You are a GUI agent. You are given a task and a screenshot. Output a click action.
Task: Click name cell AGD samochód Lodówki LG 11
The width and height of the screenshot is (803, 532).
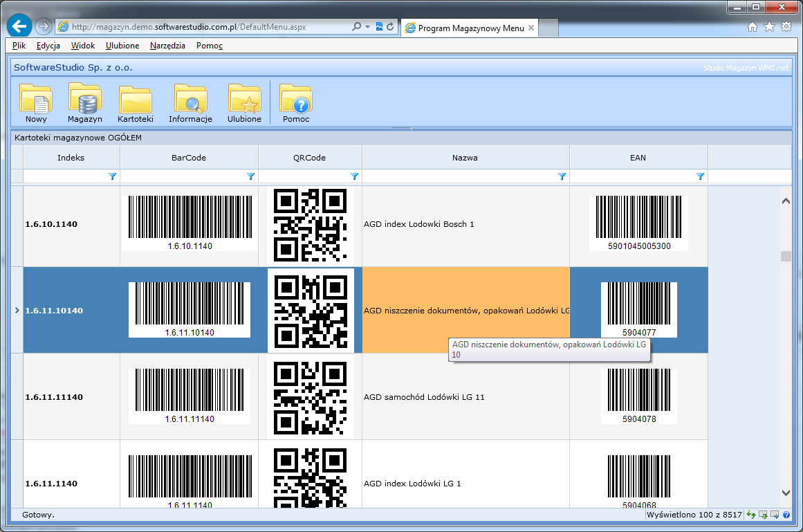point(465,397)
